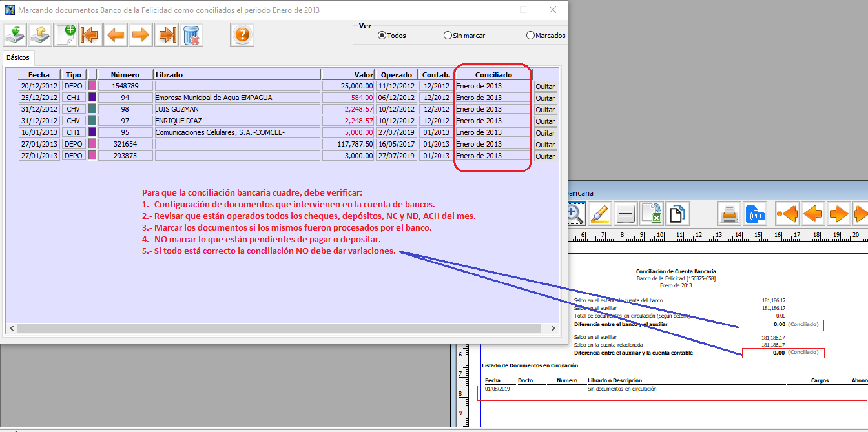Select the Todos radio button
This screenshot has height=432, width=868.
382,36
